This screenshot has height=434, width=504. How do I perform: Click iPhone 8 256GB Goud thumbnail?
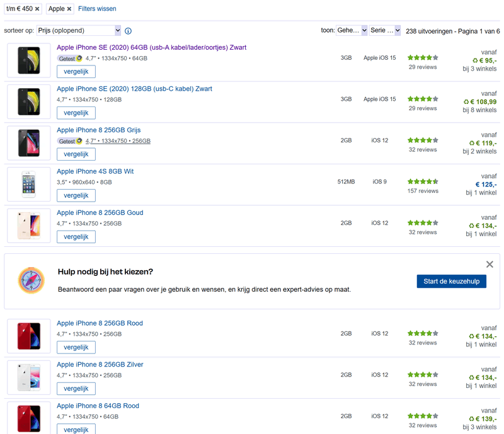click(x=29, y=226)
